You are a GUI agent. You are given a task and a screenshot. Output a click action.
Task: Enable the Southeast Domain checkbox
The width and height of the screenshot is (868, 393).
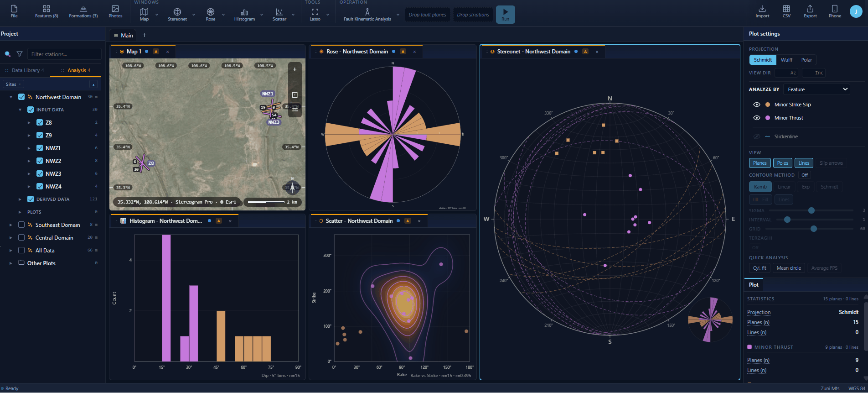tap(21, 225)
